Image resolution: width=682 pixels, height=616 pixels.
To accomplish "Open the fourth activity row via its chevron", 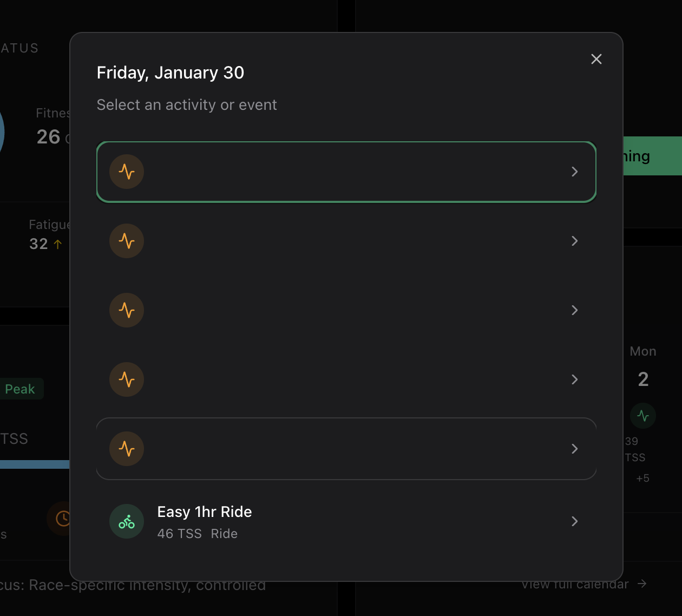I will pyautogui.click(x=575, y=379).
